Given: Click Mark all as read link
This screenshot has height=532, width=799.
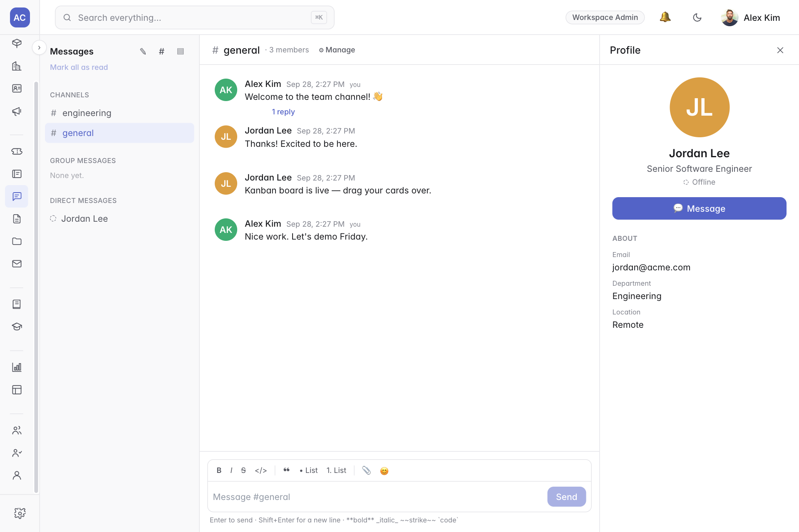Looking at the screenshot, I should point(79,67).
